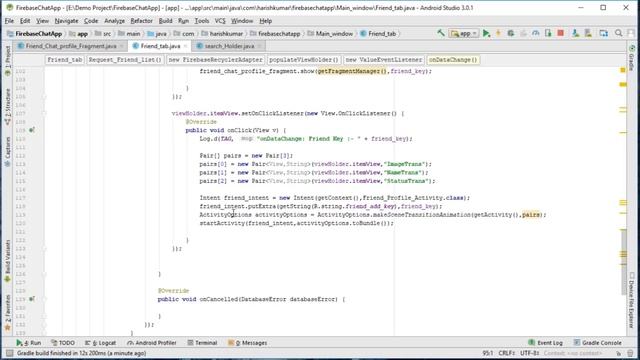Collapse fold marker at line 126
This screenshot has width=640, height=360.
click(44, 274)
